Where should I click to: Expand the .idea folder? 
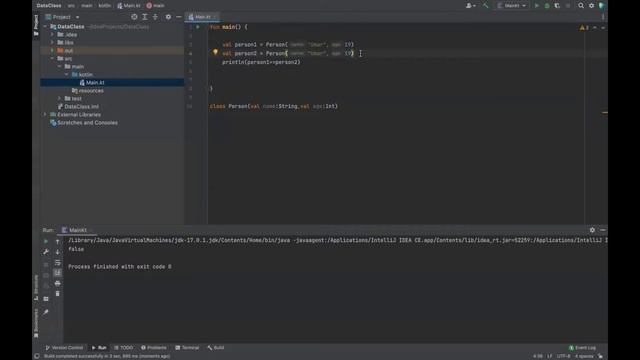(52, 35)
